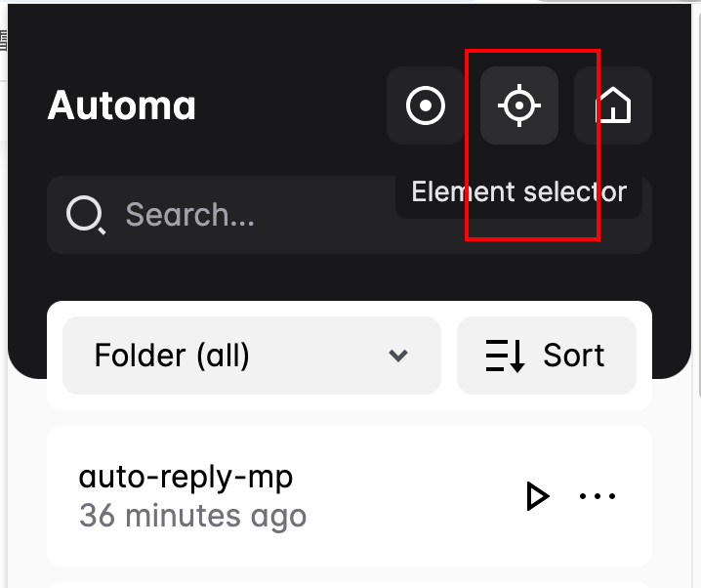This screenshot has width=701, height=588.
Task: Click the Sort button
Action: pyautogui.click(x=546, y=356)
